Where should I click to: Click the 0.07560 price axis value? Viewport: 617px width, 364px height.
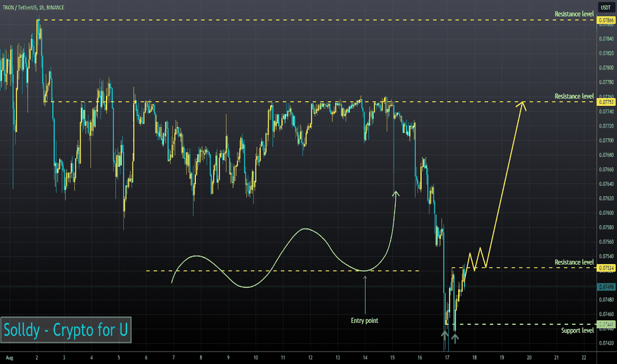(606, 242)
